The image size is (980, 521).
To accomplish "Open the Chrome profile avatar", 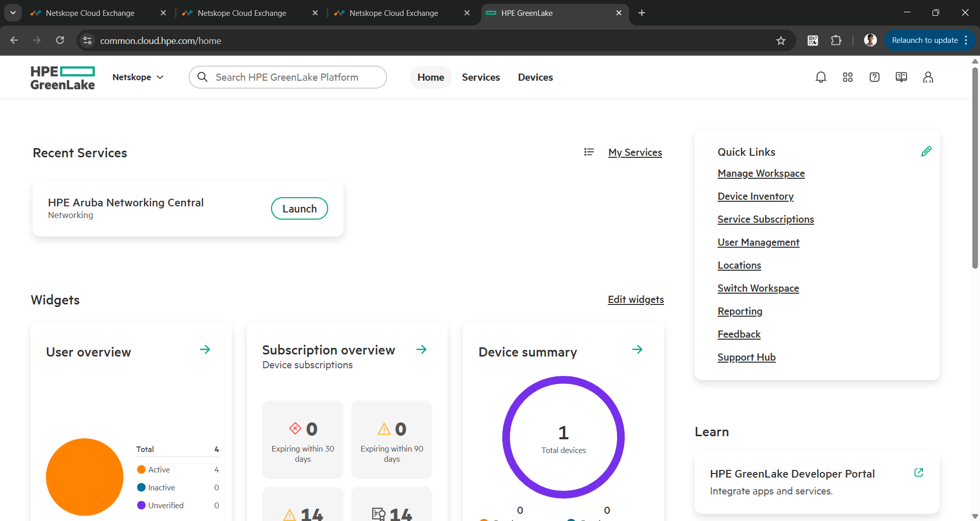I will [x=870, y=40].
